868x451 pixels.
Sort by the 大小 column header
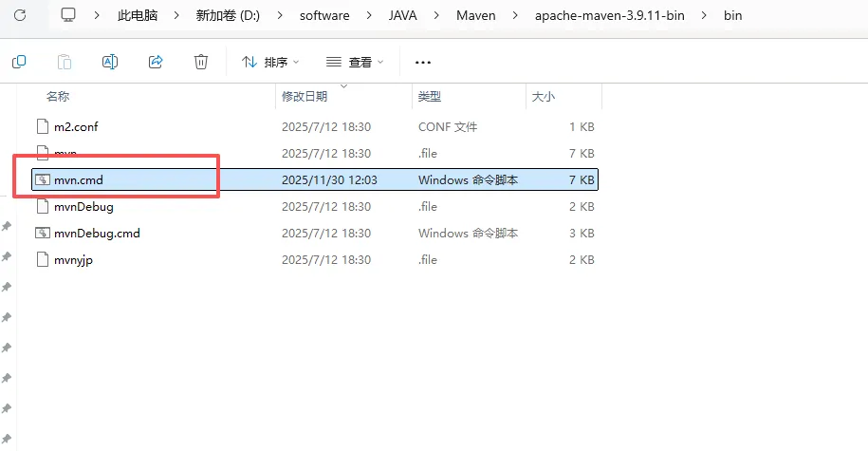tap(543, 97)
